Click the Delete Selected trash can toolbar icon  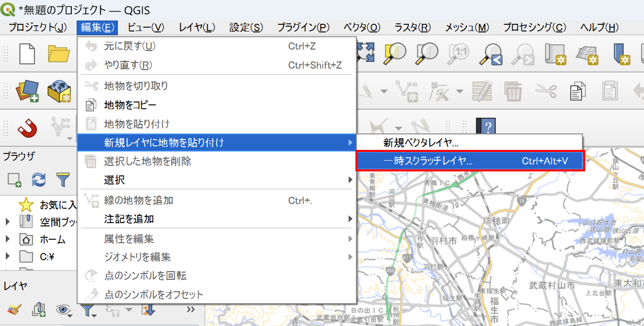[513, 91]
